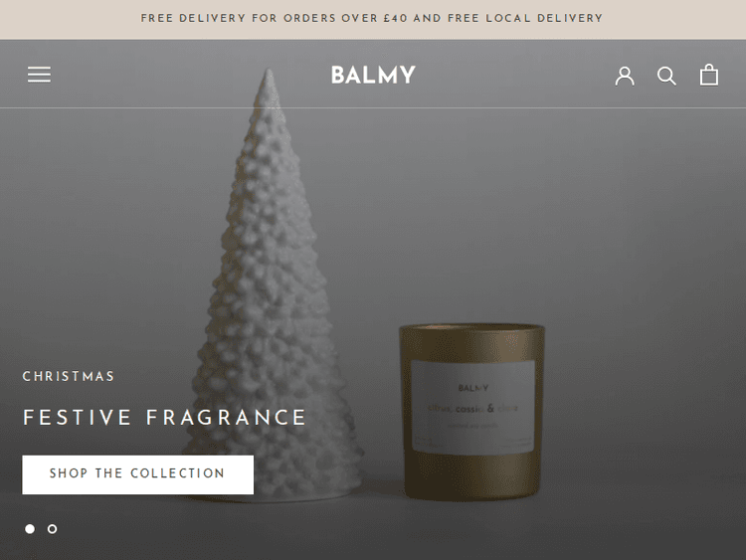
Task: Open the hamburger navigation menu
Action: 39,75
